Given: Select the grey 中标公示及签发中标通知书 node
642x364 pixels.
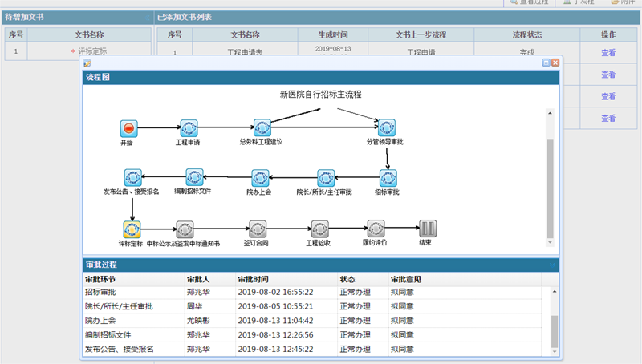Looking at the screenshot, I should coord(185,229).
